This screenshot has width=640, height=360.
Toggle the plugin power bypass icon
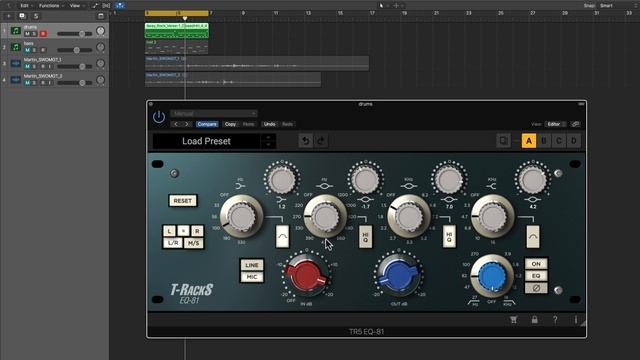159,117
